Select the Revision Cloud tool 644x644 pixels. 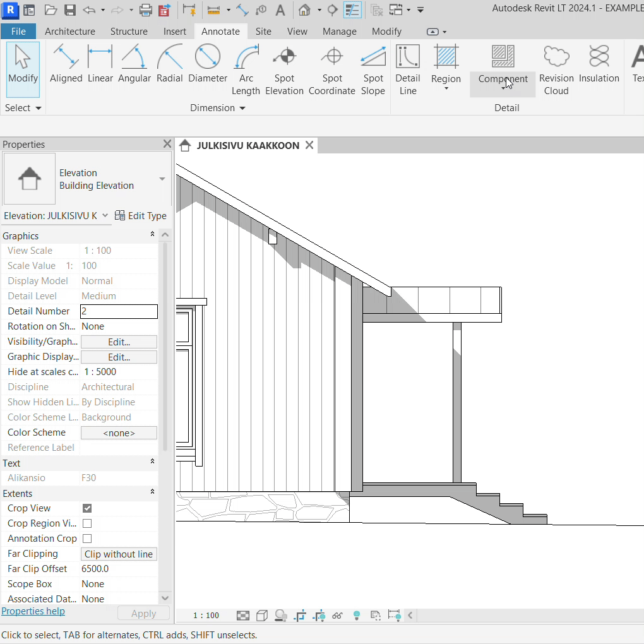point(556,71)
